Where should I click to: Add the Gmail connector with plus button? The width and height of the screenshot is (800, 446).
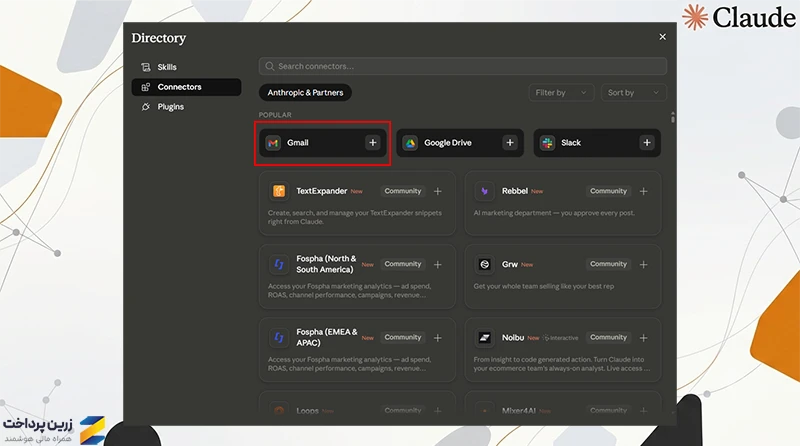pyautogui.click(x=372, y=143)
